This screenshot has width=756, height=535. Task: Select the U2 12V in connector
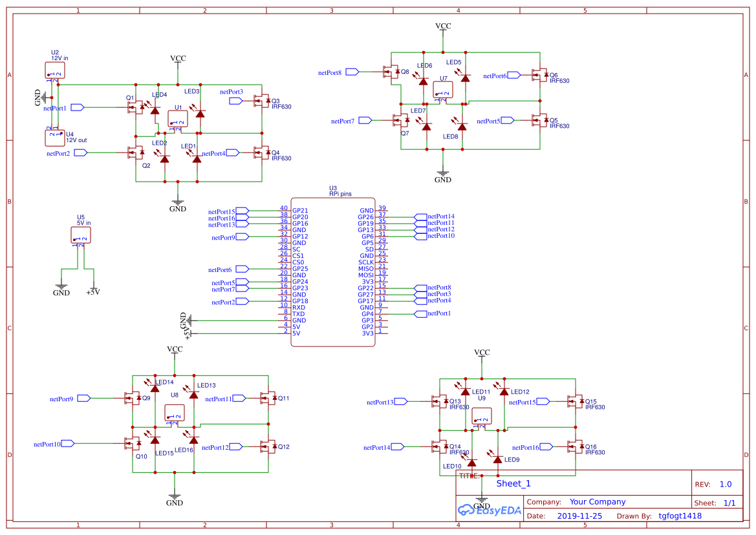pos(55,68)
